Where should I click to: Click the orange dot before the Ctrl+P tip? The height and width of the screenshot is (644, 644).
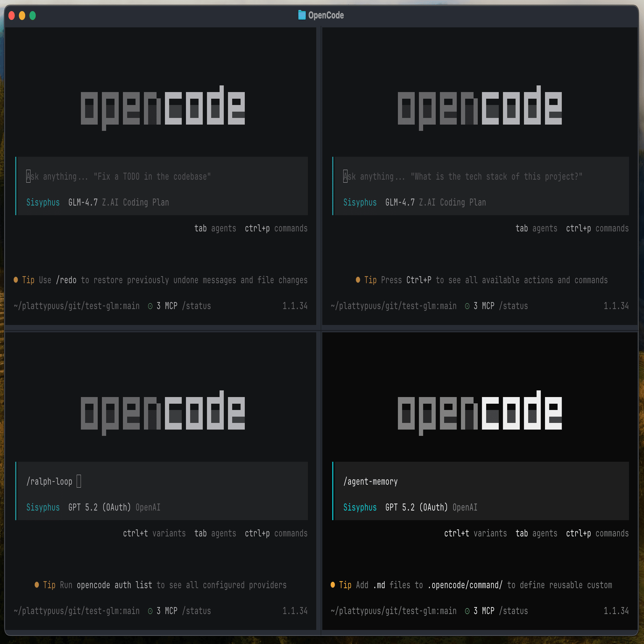(358, 280)
